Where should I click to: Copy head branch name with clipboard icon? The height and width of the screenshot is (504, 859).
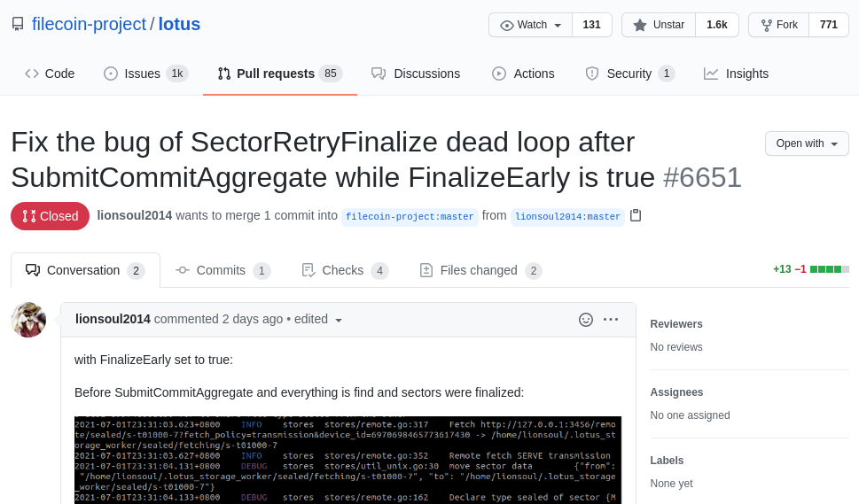coord(636,215)
